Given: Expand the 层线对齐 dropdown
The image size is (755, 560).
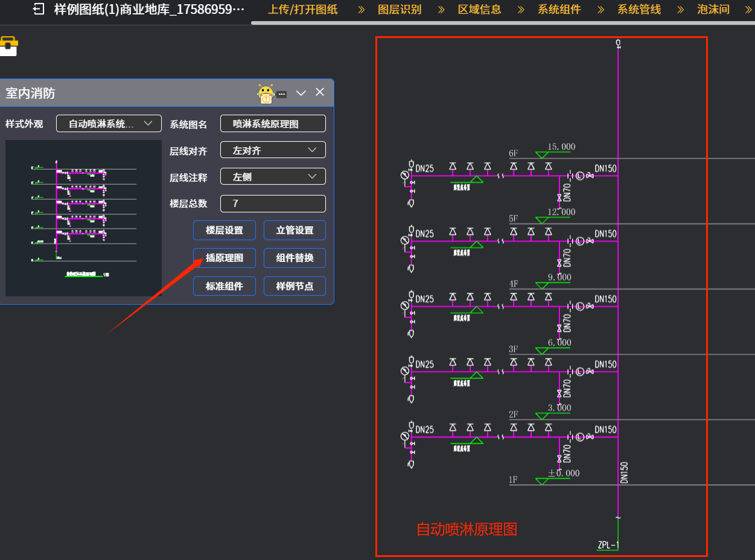Looking at the screenshot, I should pos(273,150).
